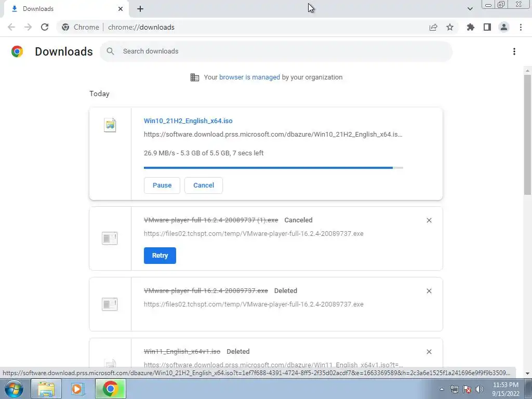Close the Downloads tab
Image resolution: width=532 pixels, height=399 pixels.
click(121, 9)
